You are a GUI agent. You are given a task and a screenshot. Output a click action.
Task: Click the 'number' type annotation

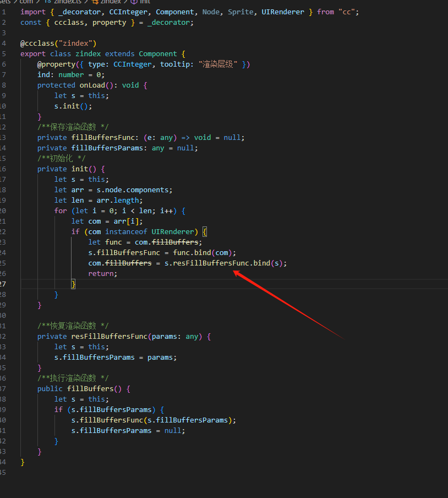coord(71,75)
